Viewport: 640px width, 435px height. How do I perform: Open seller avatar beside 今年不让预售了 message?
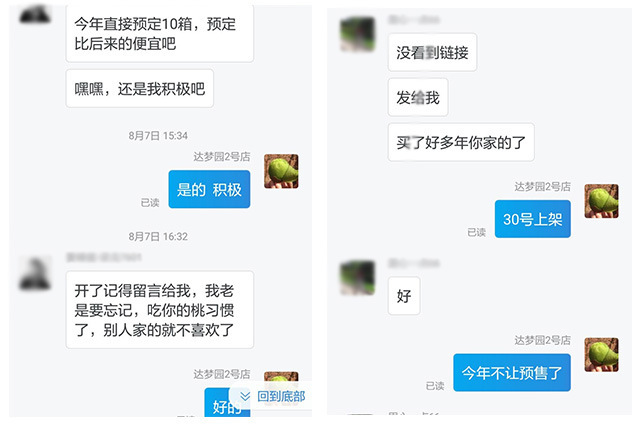click(601, 355)
